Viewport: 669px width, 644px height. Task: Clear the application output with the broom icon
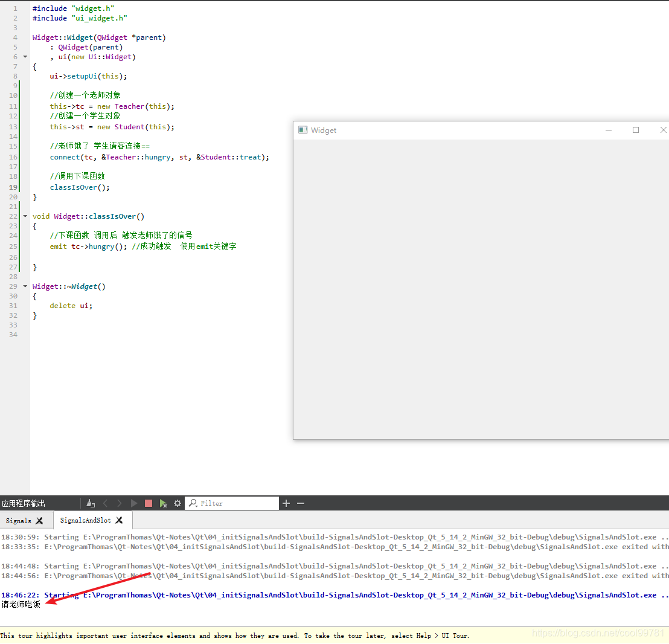click(91, 503)
